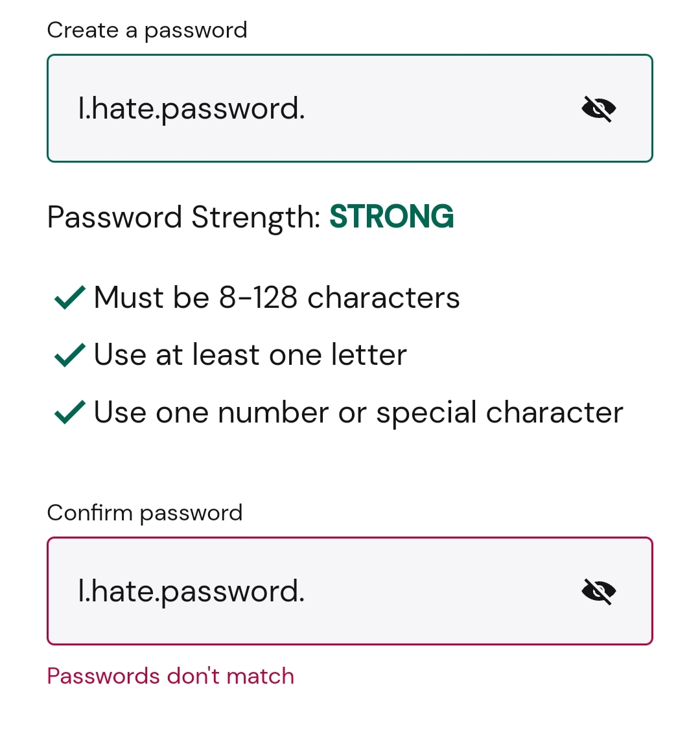
Task: Focus the Create a password input field
Action: tap(350, 108)
